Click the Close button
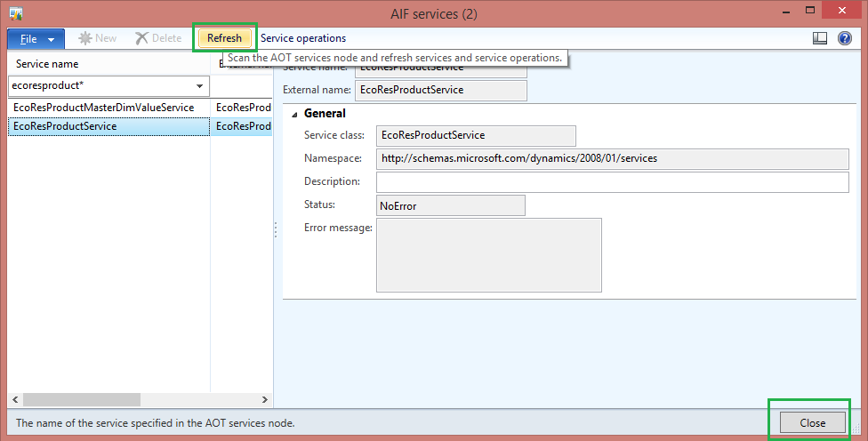The height and width of the screenshot is (441, 868). (x=813, y=422)
